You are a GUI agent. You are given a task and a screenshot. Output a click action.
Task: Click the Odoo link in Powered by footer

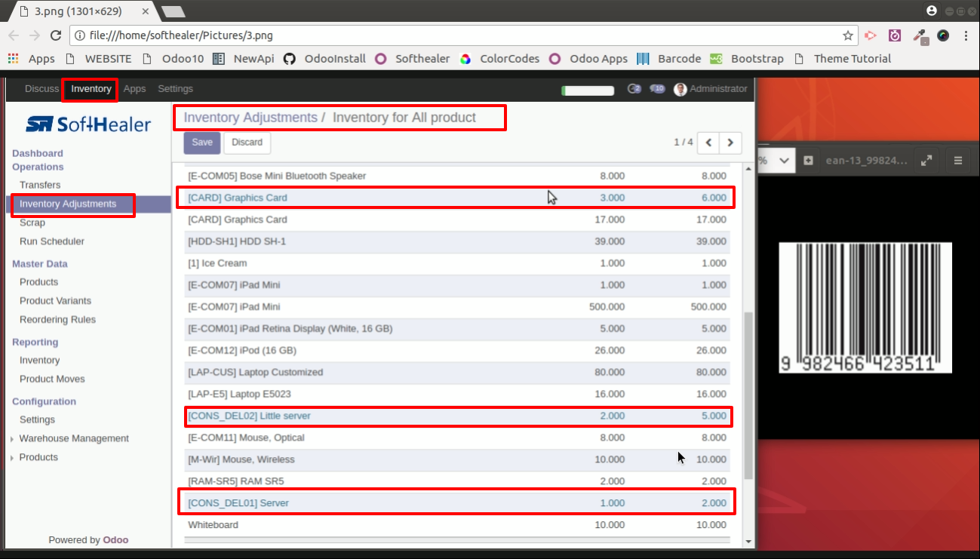pos(115,539)
